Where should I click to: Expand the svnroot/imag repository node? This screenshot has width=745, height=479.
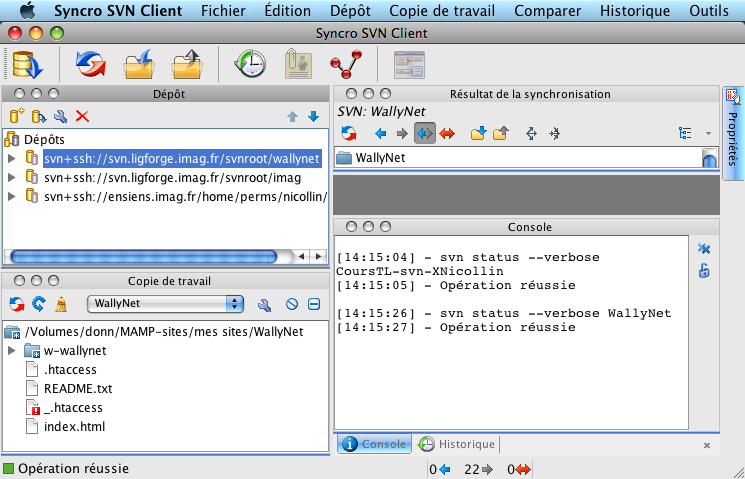click(12, 177)
